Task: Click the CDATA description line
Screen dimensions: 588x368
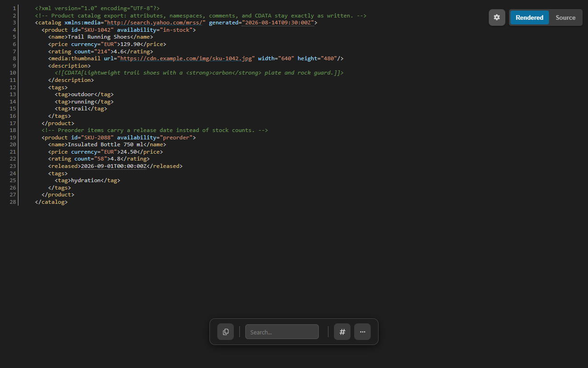Action: [x=199, y=73]
